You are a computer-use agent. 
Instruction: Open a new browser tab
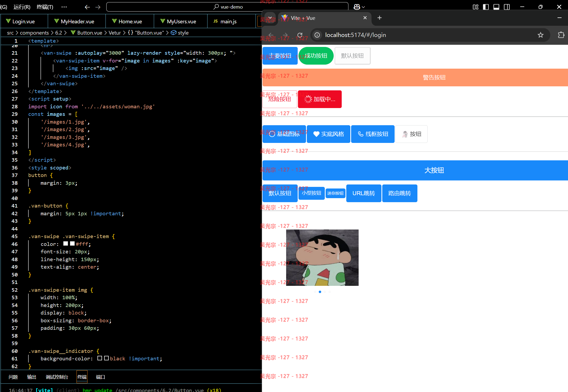(379, 18)
